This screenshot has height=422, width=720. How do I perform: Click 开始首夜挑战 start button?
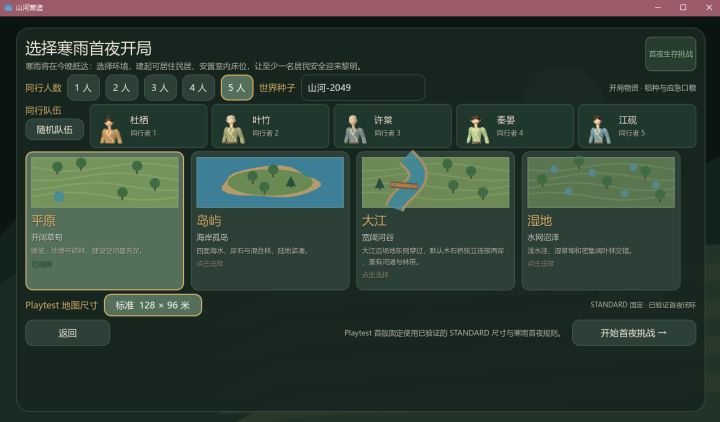click(x=634, y=333)
